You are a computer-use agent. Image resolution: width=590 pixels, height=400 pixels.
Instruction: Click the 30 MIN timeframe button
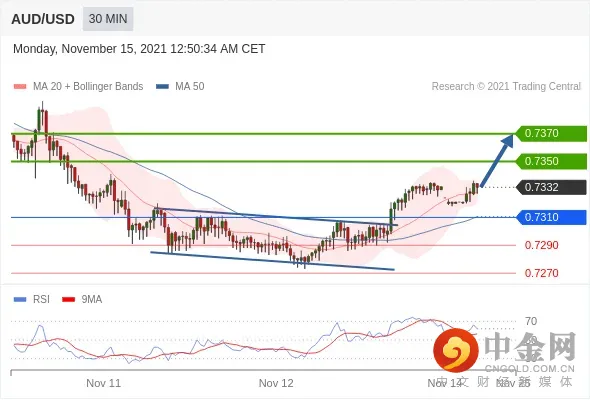pyautogui.click(x=108, y=19)
